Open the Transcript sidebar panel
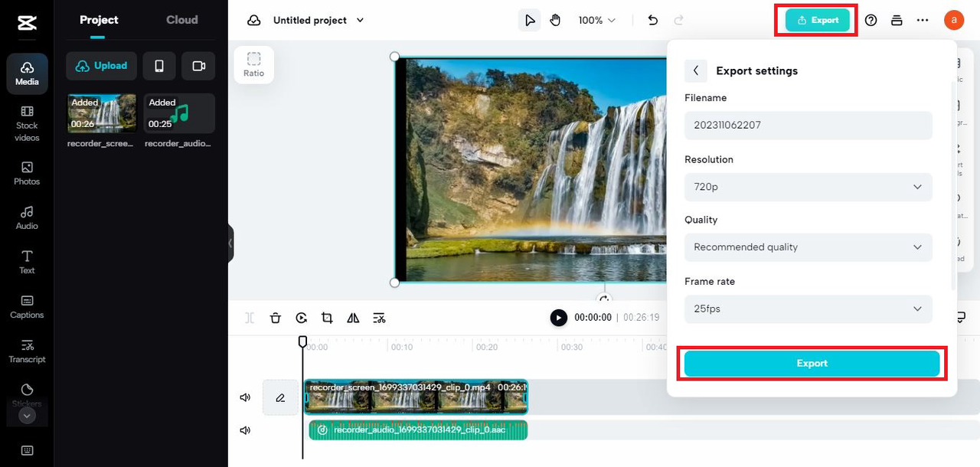Screen dimensions: 980x467 click(27, 351)
